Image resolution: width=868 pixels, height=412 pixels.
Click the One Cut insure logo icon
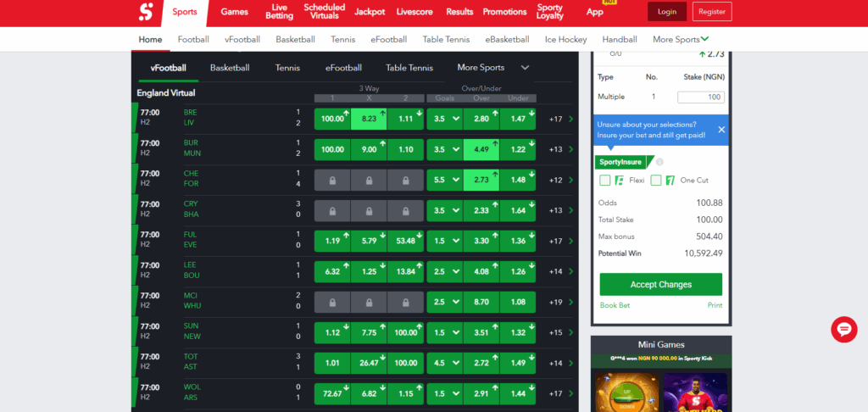(670, 181)
